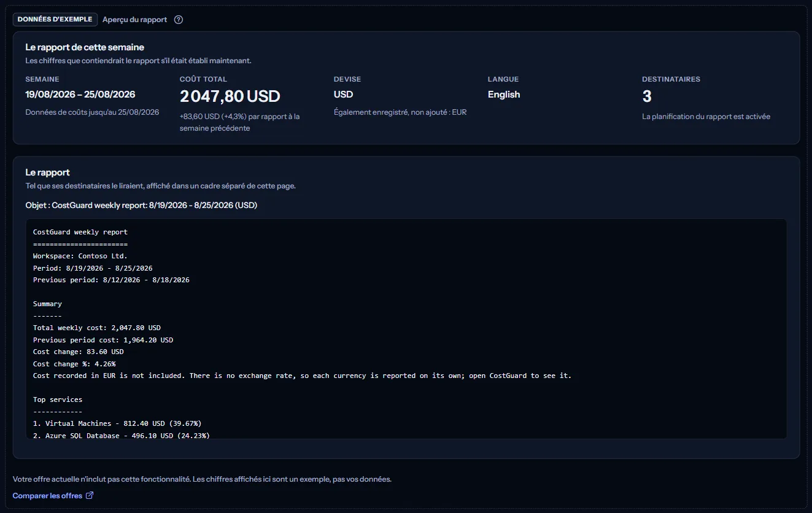Click the week range 19/08/2026 – 25/08/2026
812x513 pixels.
(80, 94)
